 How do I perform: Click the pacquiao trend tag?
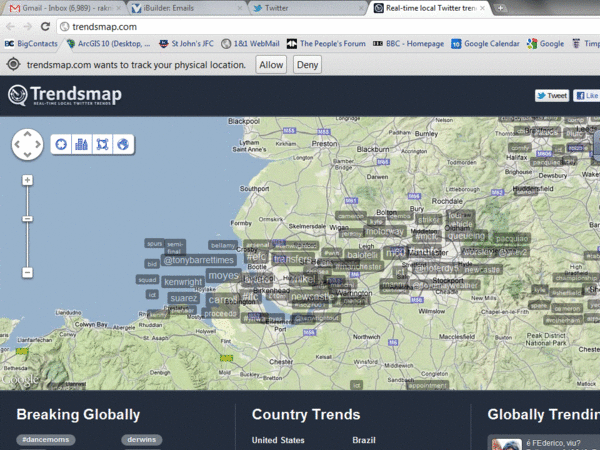[x=512, y=238]
